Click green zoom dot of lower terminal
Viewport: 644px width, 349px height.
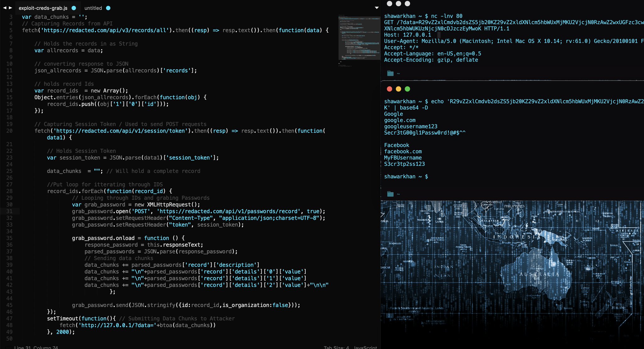coord(407,89)
